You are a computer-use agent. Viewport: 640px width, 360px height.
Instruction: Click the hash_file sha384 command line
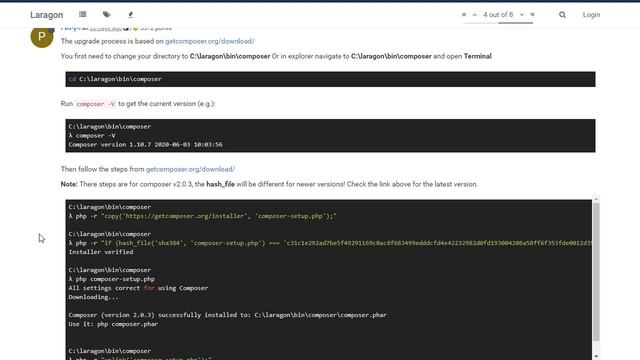(x=330, y=243)
